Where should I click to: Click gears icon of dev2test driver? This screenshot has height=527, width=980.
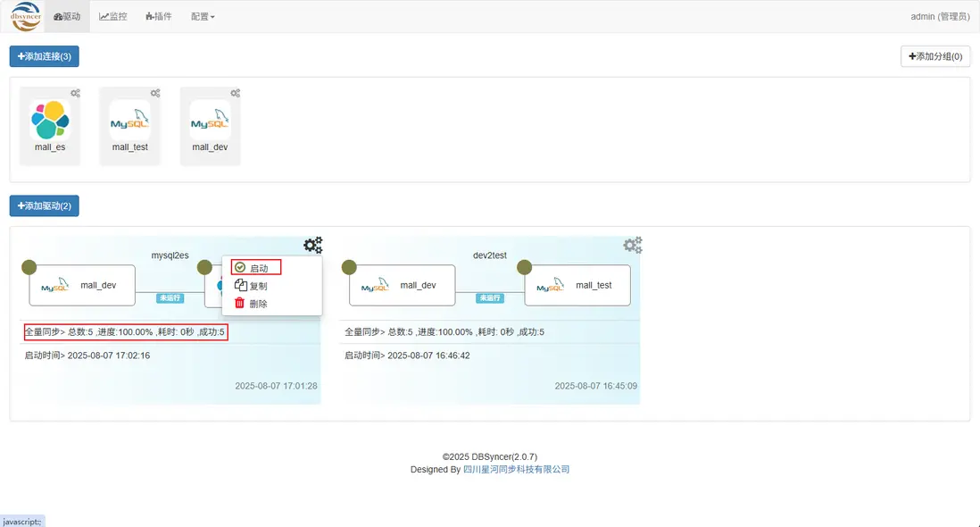633,245
